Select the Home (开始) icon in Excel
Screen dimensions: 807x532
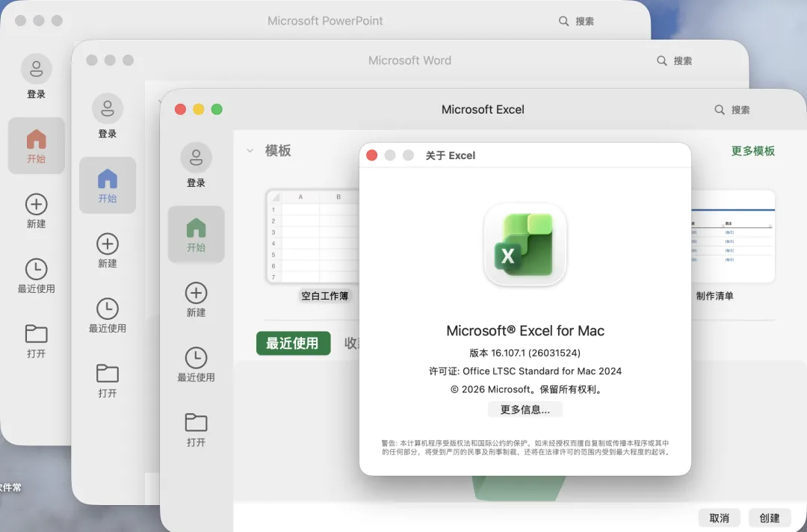196,228
